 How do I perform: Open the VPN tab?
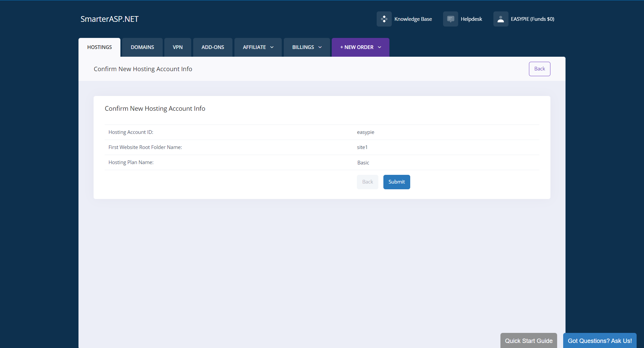click(177, 47)
